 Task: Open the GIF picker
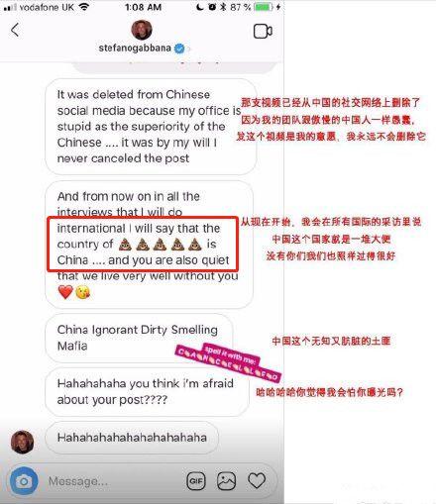[x=196, y=481]
